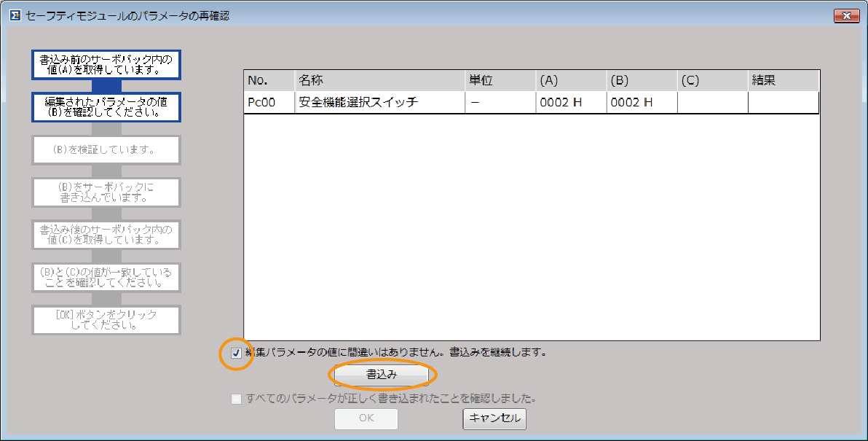Select the '[OK]ボタンをクリックしてください' step box

(x=106, y=319)
